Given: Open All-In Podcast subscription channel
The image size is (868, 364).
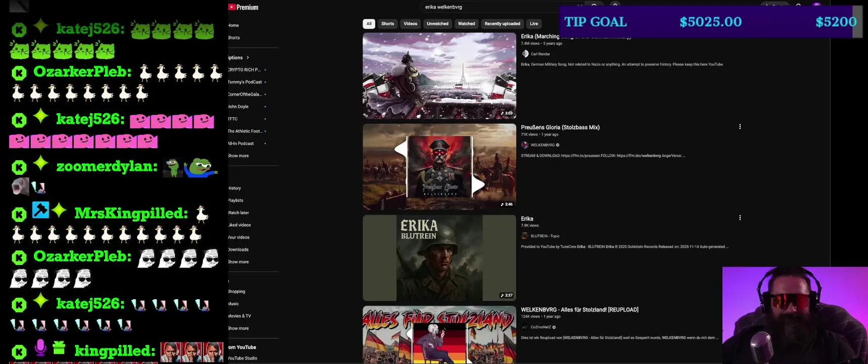Looking at the screenshot, I should coord(241,144).
